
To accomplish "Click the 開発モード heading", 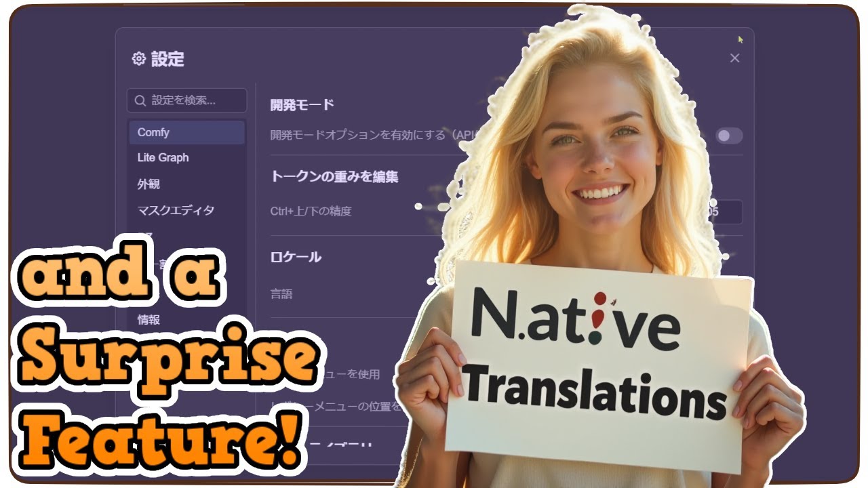I will 302,105.
